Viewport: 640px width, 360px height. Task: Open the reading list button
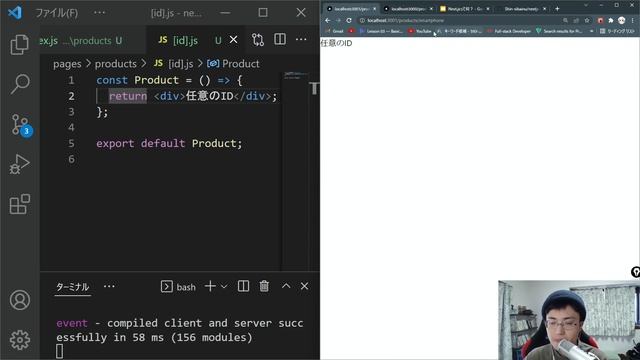617,31
